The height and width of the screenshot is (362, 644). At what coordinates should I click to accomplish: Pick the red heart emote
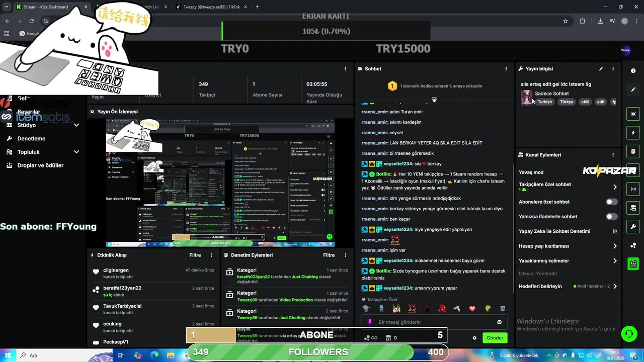(472, 309)
